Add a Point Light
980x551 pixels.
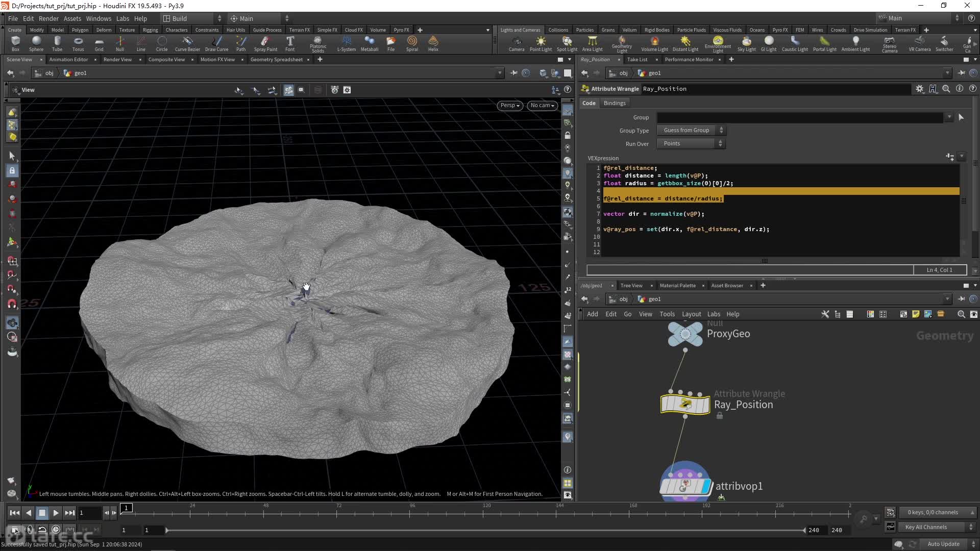[x=541, y=44]
